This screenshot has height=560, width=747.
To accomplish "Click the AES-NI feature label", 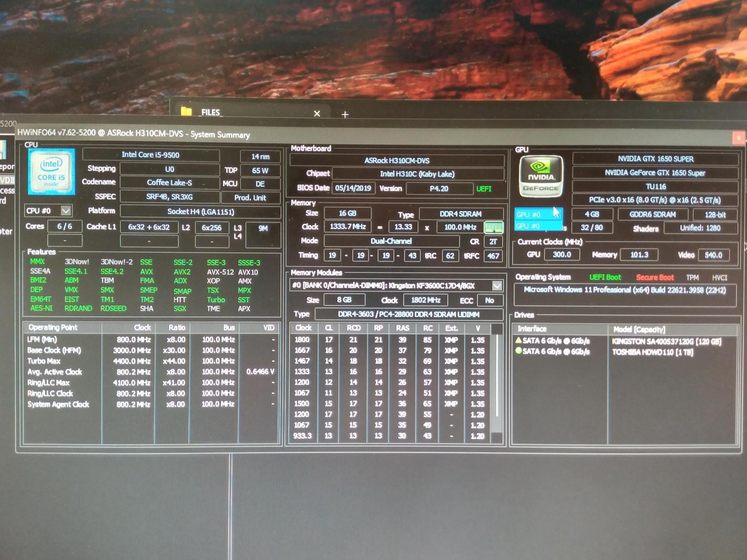I will [41, 308].
